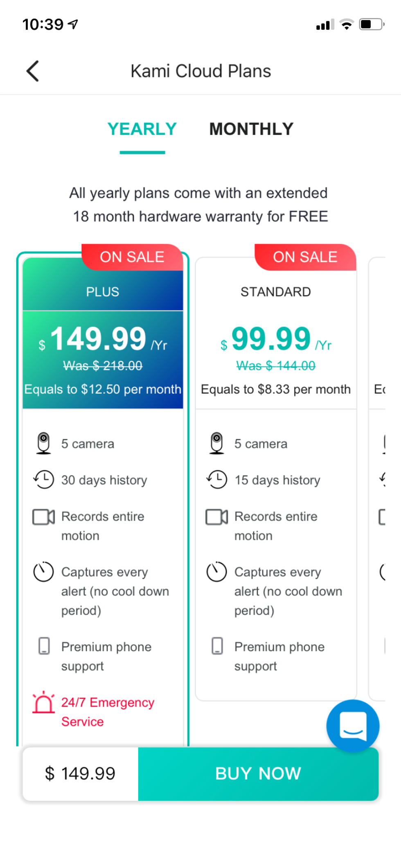Tap the red emergency siren icon
The image size is (401, 868).
pos(43,703)
